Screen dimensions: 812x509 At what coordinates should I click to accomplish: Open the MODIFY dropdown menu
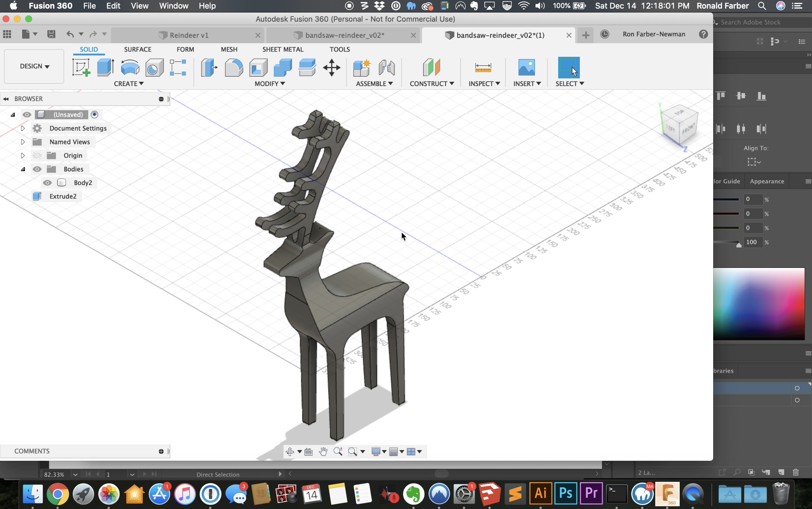(270, 83)
